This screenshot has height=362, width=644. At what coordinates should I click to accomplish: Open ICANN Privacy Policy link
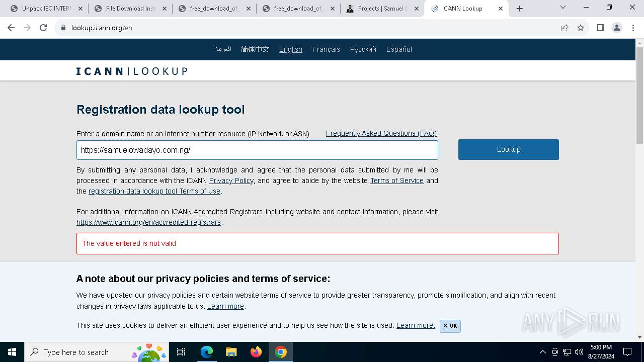click(x=231, y=180)
